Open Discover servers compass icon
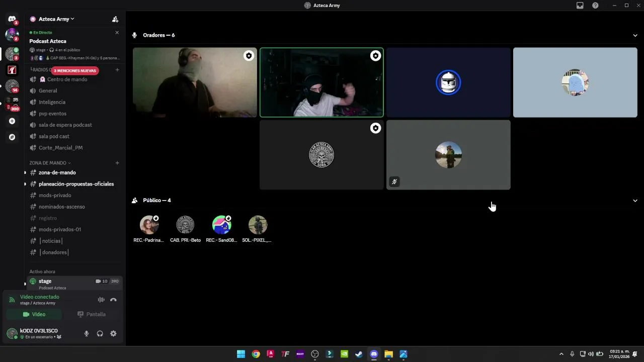 12,137
